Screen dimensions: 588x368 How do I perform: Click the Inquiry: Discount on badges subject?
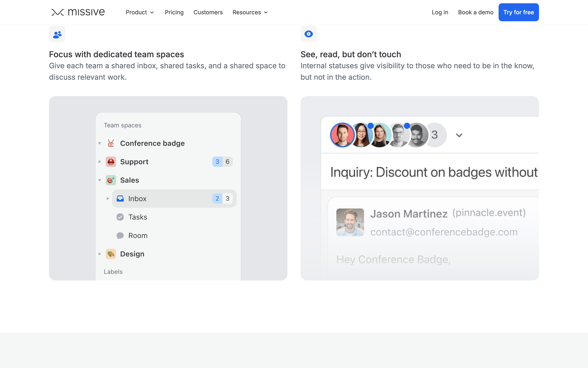click(434, 172)
